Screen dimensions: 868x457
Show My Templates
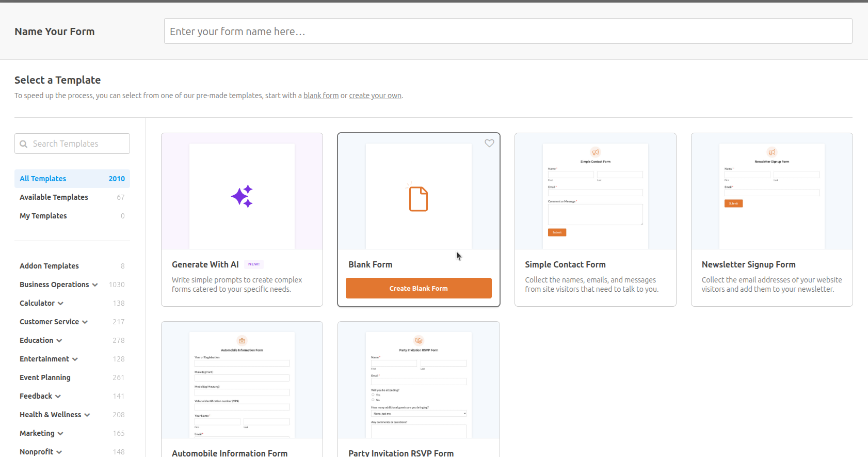(43, 216)
